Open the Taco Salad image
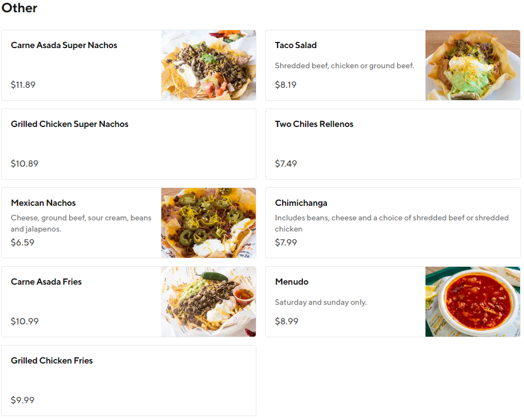 (472, 65)
